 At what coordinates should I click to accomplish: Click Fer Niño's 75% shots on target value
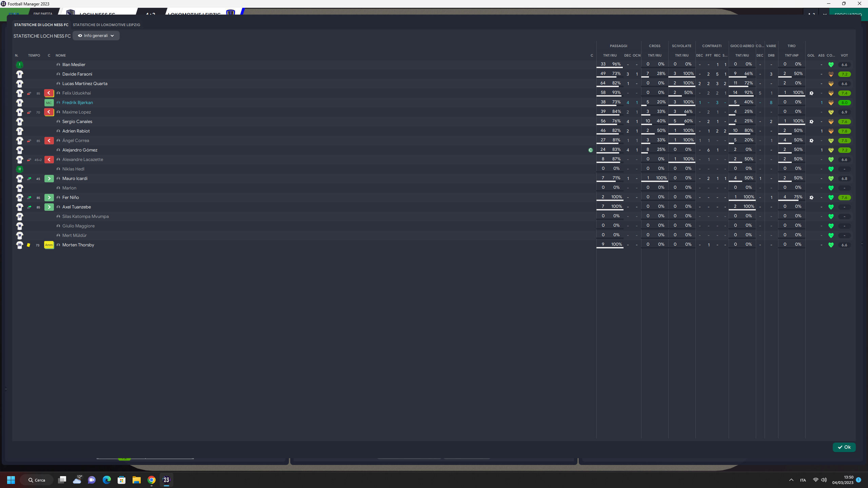[x=798, y=197]
